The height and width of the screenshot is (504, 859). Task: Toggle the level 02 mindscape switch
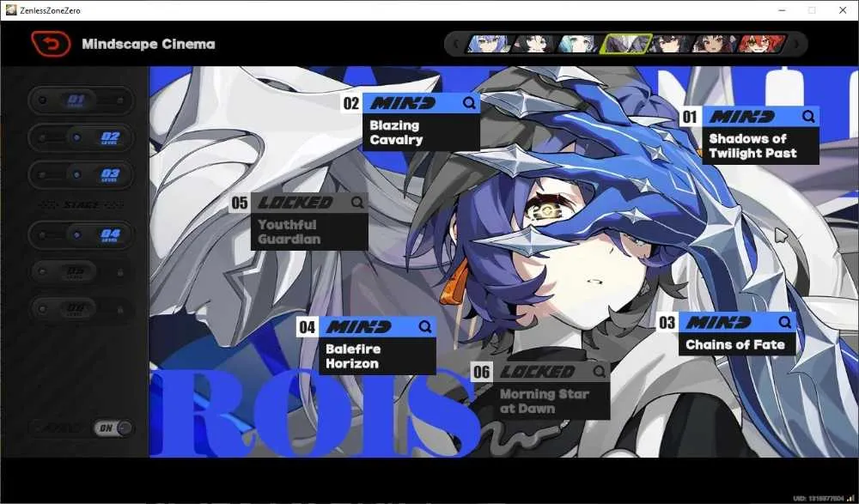(x=81, y=137)
